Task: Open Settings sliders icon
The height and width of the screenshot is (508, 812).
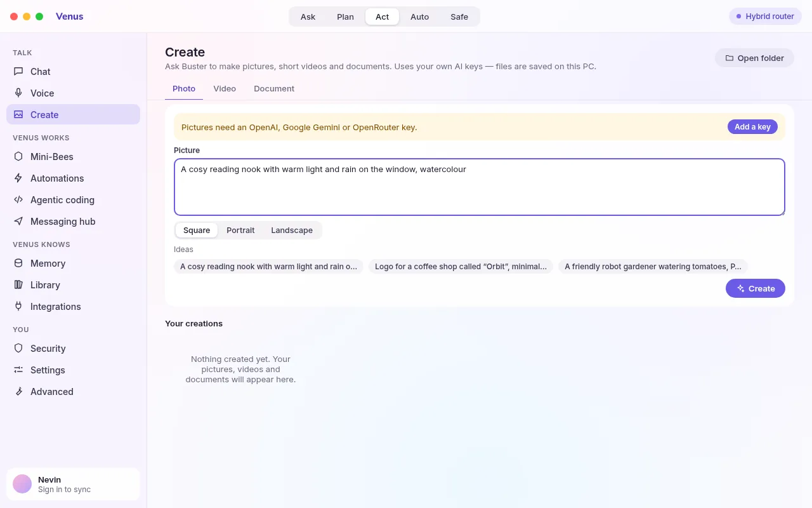Action: click(18, 370)
